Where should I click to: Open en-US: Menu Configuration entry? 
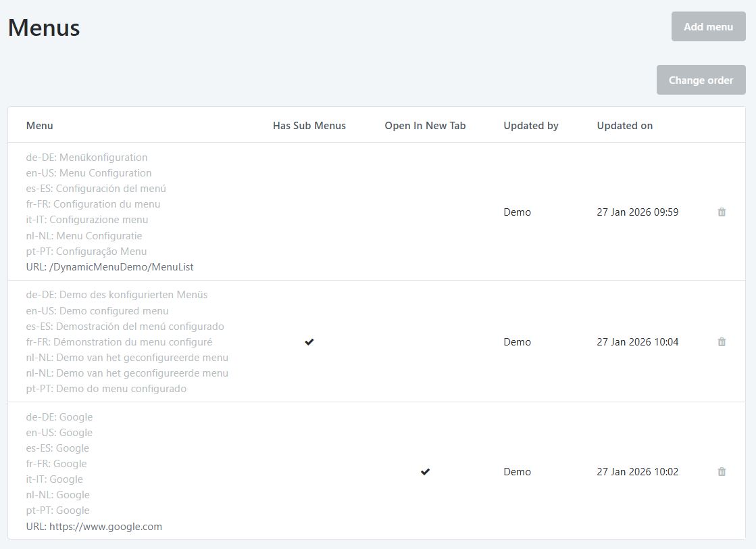(89, 172)
